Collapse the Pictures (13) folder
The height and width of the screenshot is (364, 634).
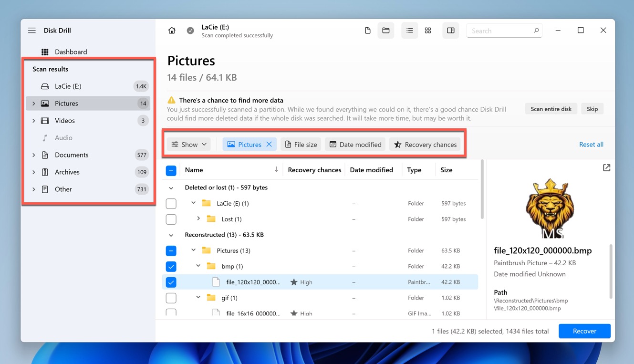[x=193, y=250]
